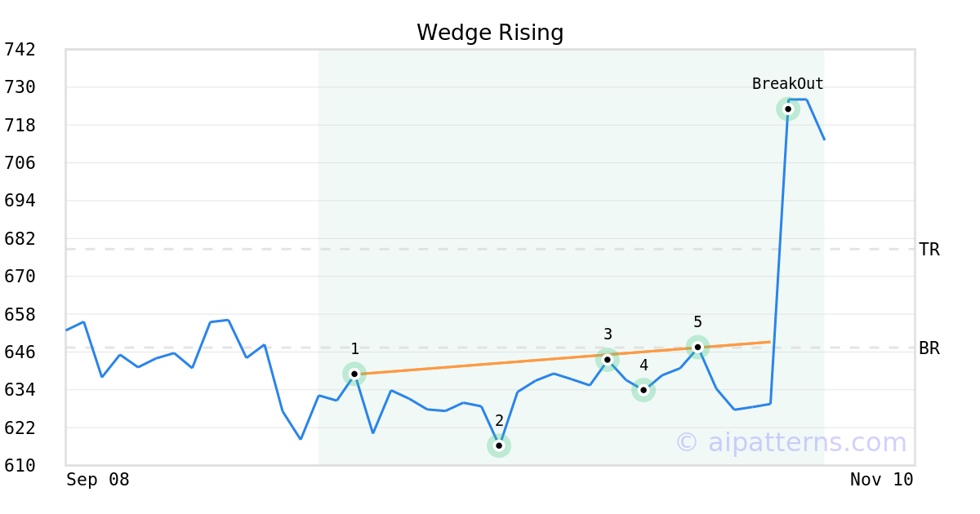This screenshot has width=980, height=514.
Task: Open the aipatterns.com watermark link
Action: [x=791, y=442]
